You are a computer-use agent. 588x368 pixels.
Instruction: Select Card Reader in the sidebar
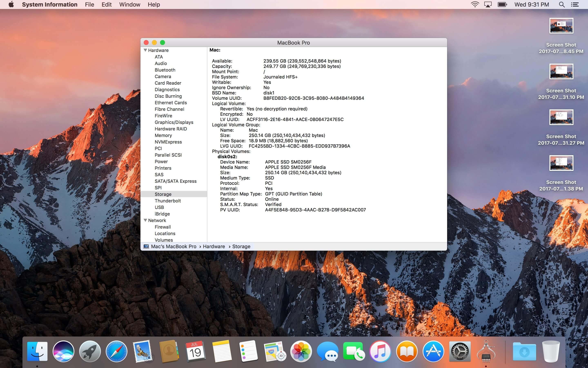[168, 83]
